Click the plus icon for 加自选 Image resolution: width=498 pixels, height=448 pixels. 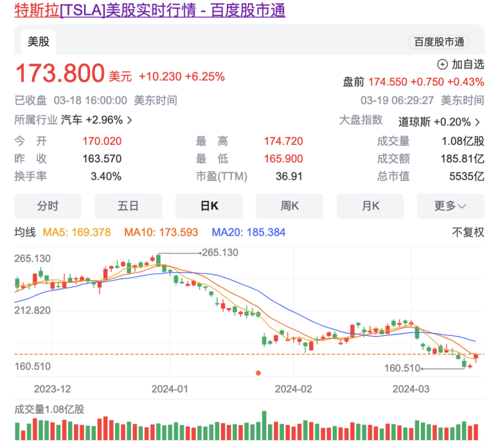click(x=443, y=64)
